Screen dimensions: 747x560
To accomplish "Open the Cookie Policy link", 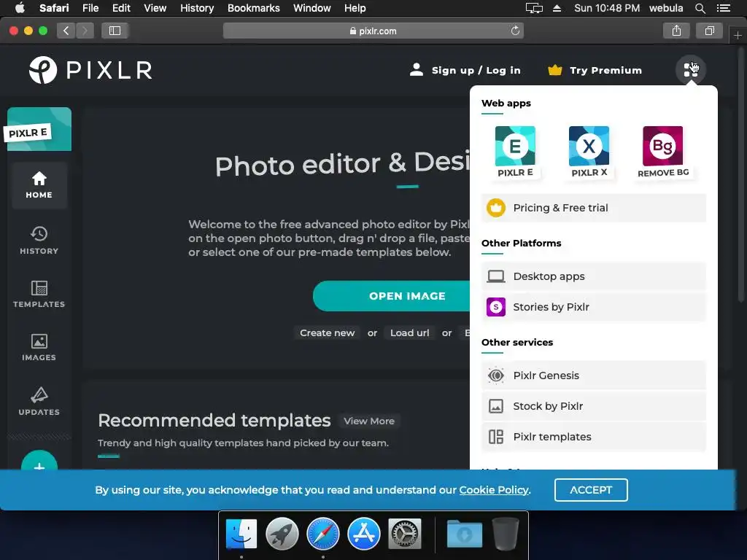I will (x=494, y=489).
